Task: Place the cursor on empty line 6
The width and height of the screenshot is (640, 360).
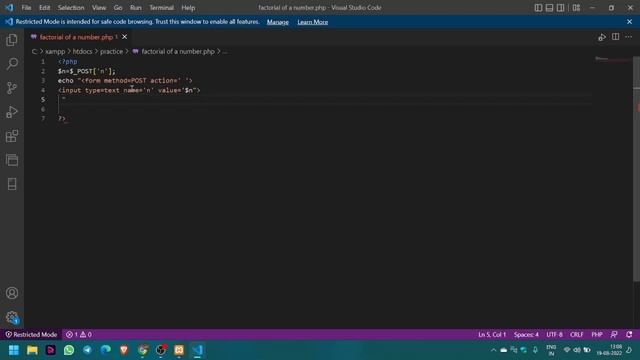Action: click(x=324, y=109)
